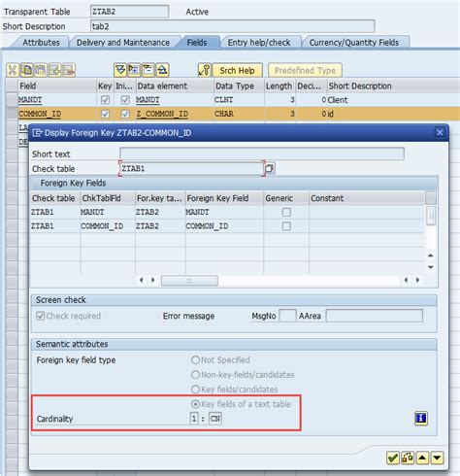The height and width of the screenshot is (476, 460).
Task: Toggle Generic checkbox for MANDT row
Action: click(x=286, y=212)
